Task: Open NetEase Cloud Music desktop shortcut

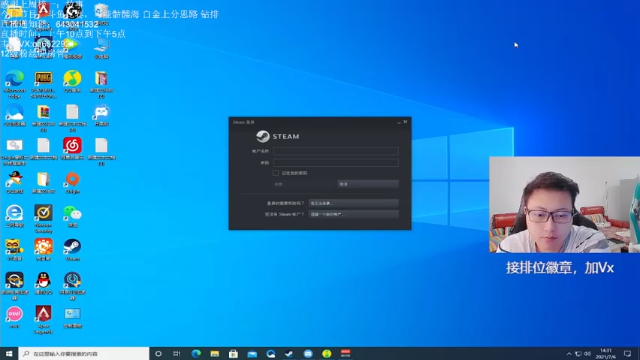Action: coord(73,149)
